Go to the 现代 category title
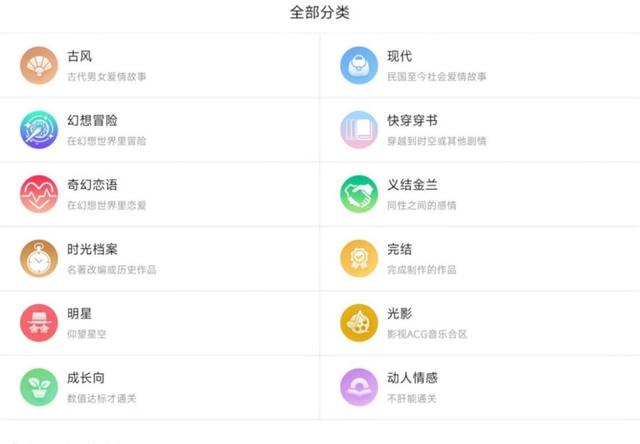 tap(399, 56)
